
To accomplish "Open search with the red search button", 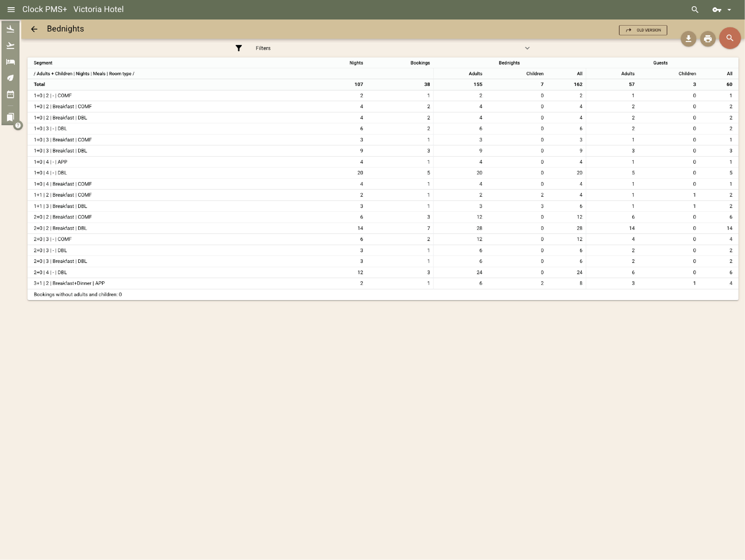I will [x=729, y=38].
